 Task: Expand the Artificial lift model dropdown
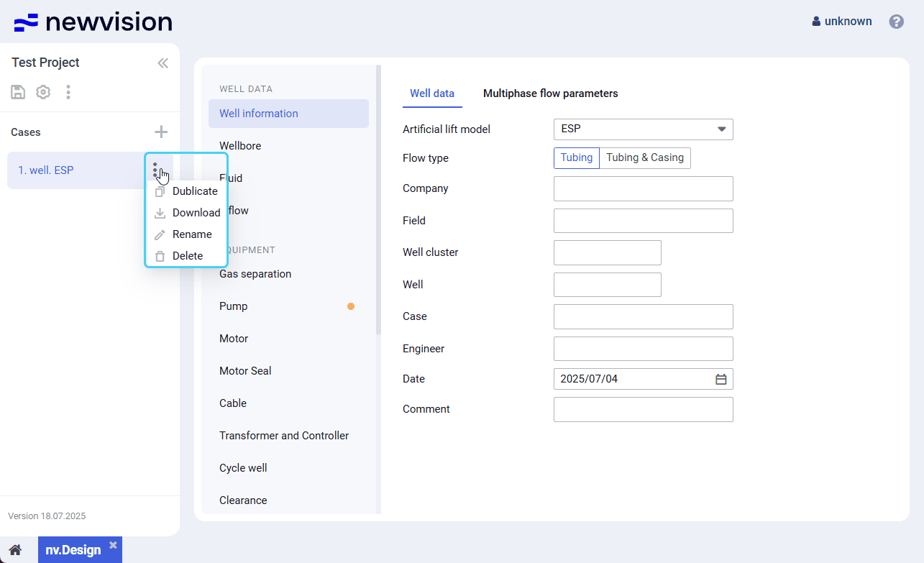pos(721,129)
